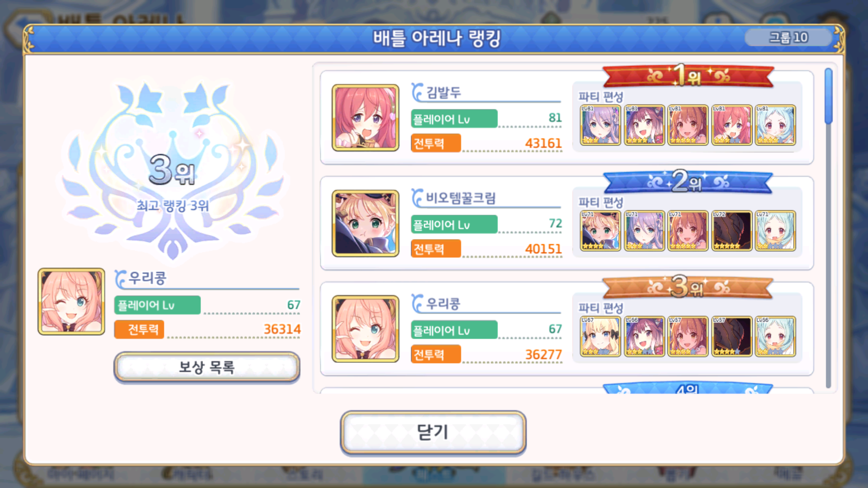Click rank 3 player 우리콩's avatar in list
This screenshot has width=868, height=488.
[365, 329]
